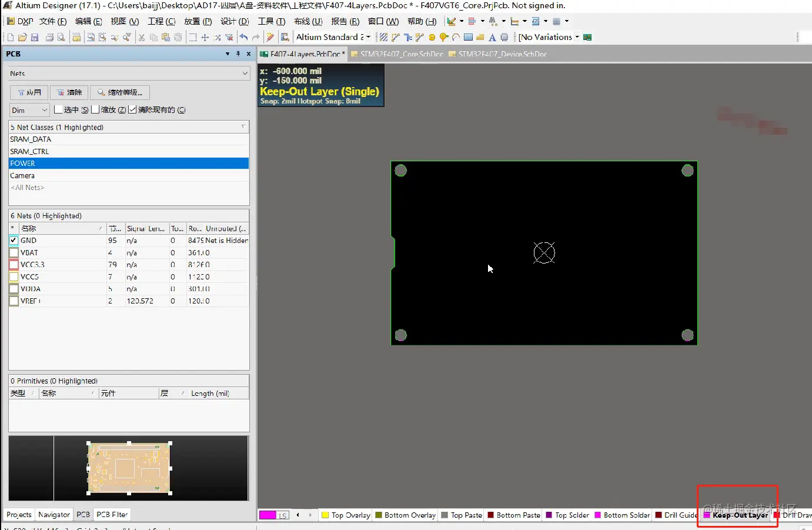Viewport: 812px width, 530px height.
Task: Open the Altium Standard 2D view dropdown
Action: point(369,37)
